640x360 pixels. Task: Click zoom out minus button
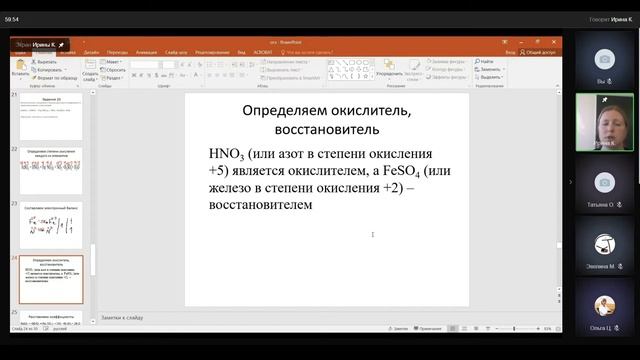[497, 329]
